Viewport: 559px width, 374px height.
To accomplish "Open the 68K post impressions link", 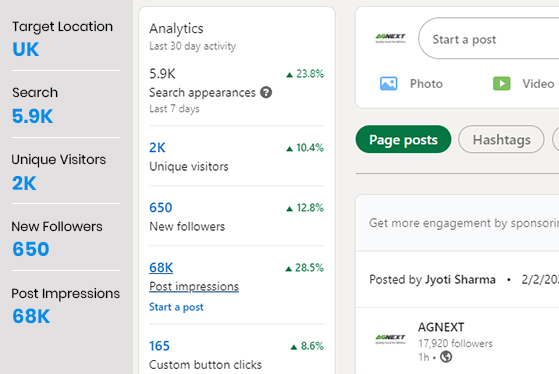I will click(161, 267).
